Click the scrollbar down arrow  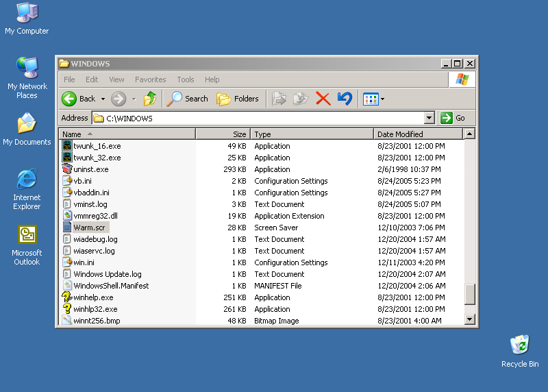[470, 319]
